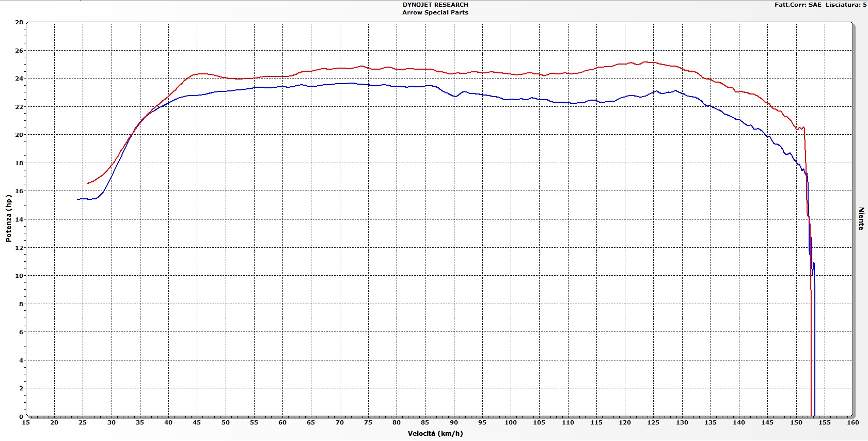Click the Lisciatura: 5 smoothing label
Image resolution: width=868 pixels, height=441 pixels.
pyautogui.click(x=846, y=5)
